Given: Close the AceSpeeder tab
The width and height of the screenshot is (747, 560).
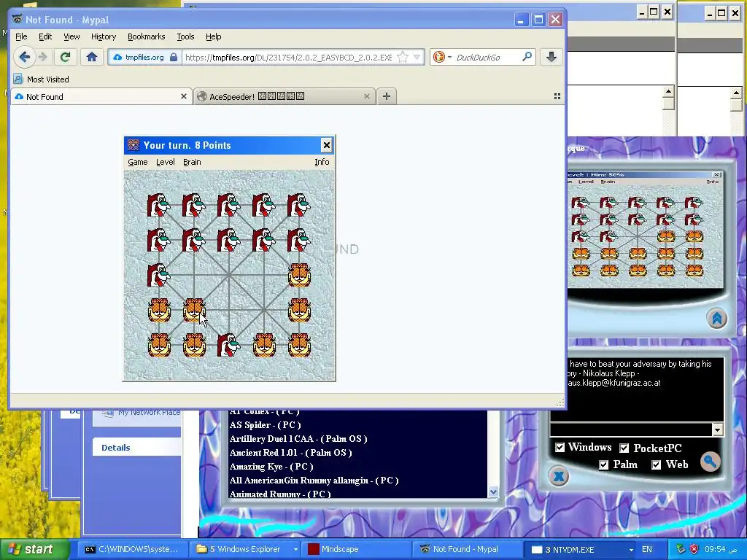Looking at the screenshot, I should [367, 96].
